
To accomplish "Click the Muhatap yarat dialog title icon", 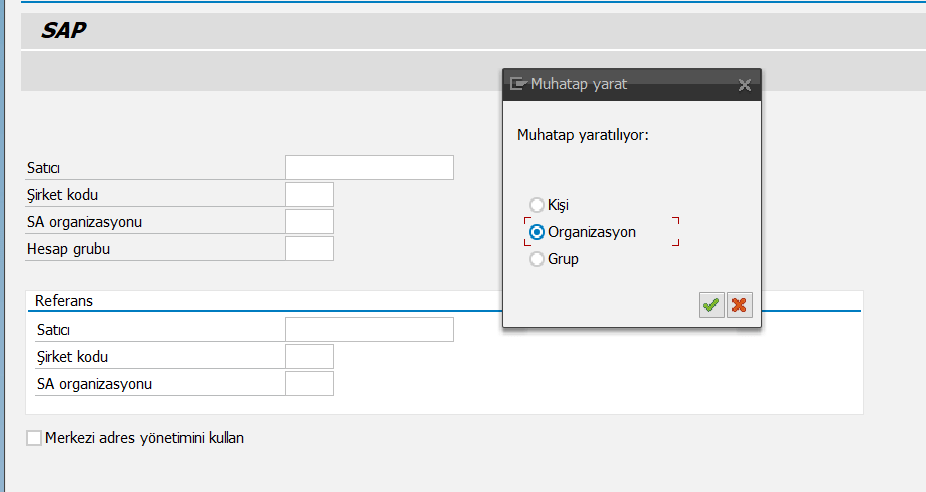I will coord(518,84).
